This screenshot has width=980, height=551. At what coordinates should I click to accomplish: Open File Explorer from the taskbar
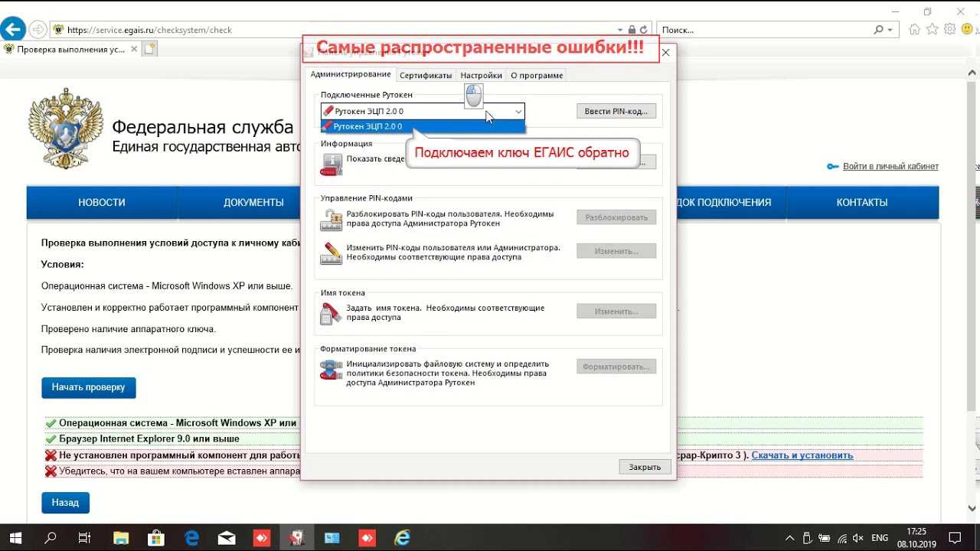point(120,538)
